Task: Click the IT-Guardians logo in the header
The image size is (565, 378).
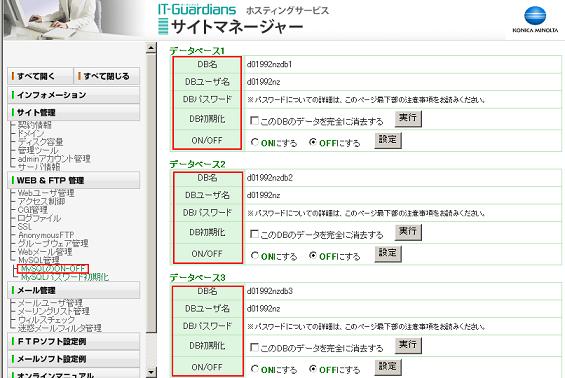Action: point(197,9)
